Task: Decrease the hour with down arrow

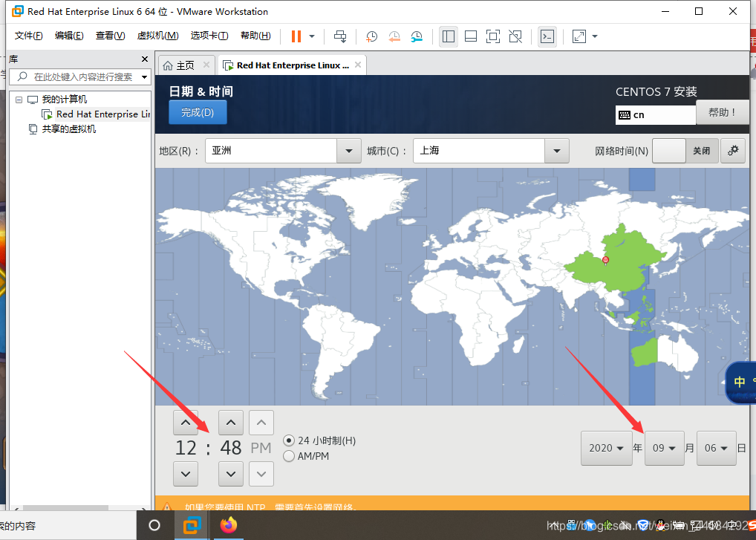Action: point(186,474)
